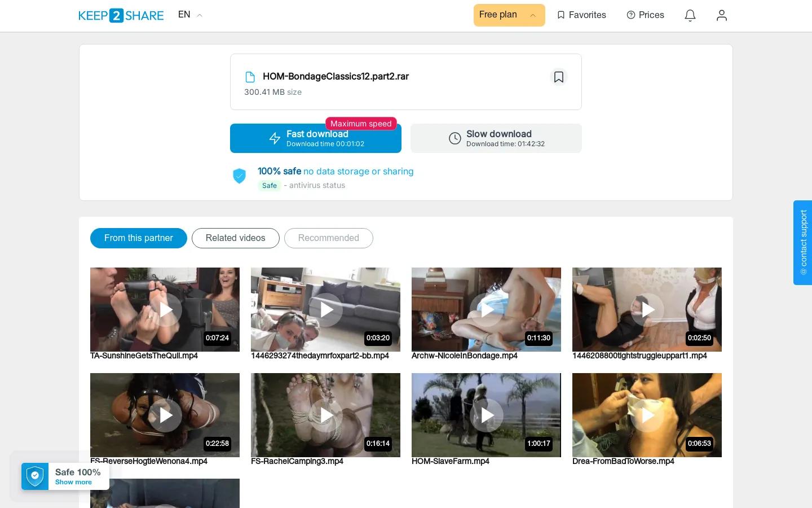Switch to the Recommended tab

[x=329, y=238]
